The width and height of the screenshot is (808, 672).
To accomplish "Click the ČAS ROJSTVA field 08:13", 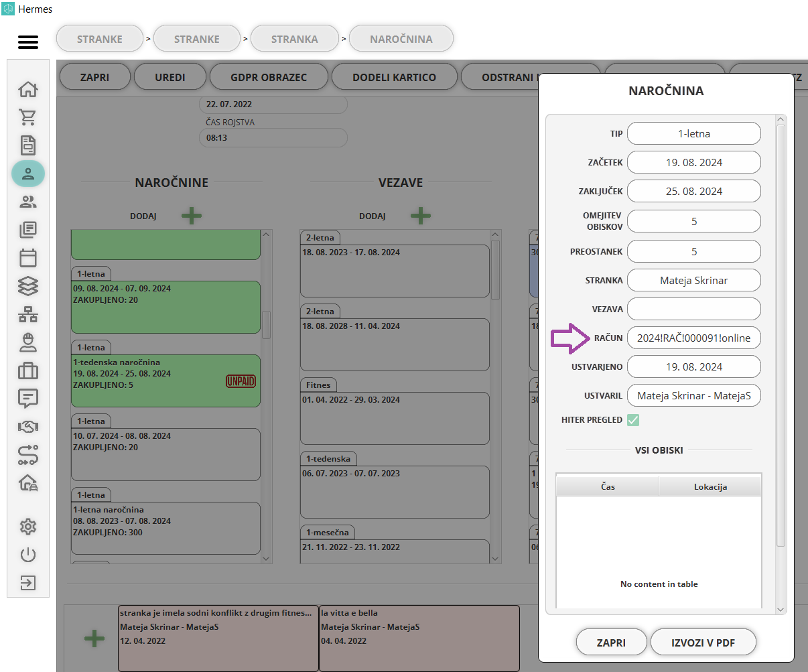I will [x=273, y=137].
